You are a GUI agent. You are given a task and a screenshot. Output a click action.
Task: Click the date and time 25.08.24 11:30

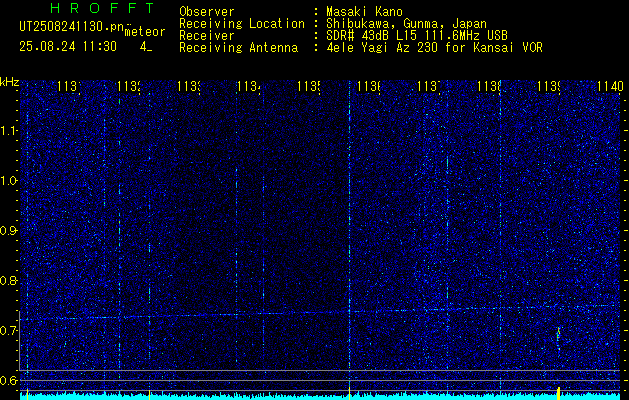point(68,47)
